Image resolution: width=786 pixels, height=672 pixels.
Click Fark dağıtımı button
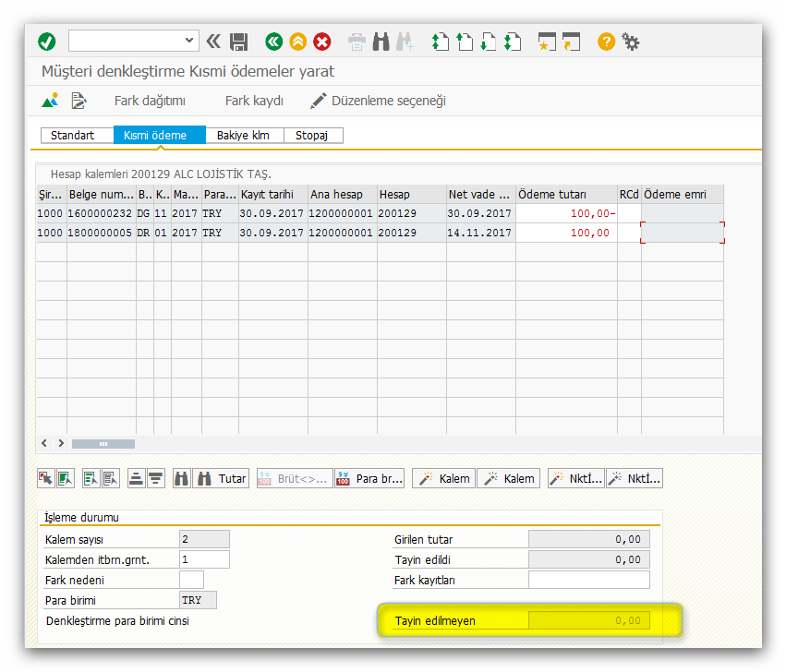point(150,101)
